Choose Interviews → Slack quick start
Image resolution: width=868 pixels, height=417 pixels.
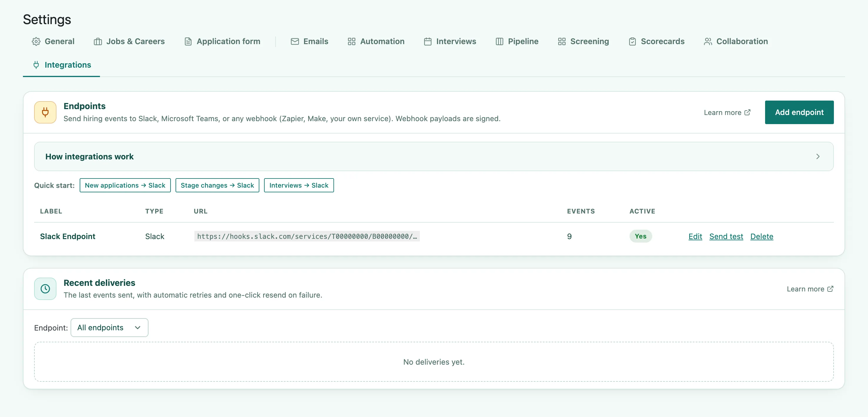(x=299, y=185)
